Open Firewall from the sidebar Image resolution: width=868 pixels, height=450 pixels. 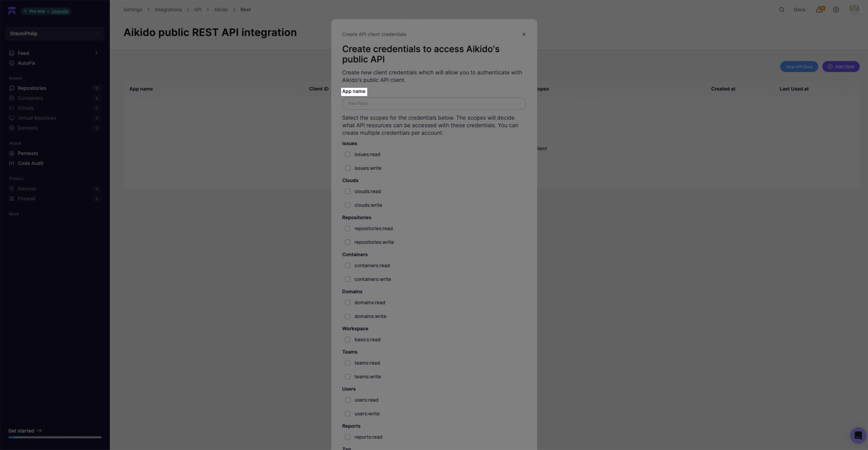coord(26,199)
